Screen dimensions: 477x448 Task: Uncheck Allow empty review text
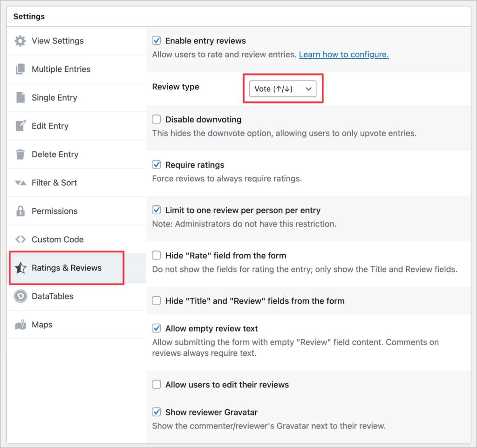pos(157,328)
